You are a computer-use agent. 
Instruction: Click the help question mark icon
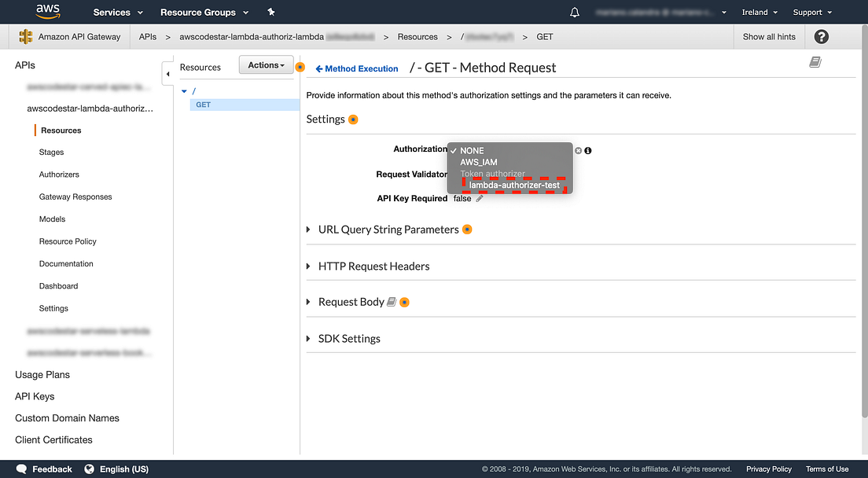[822, 37]
